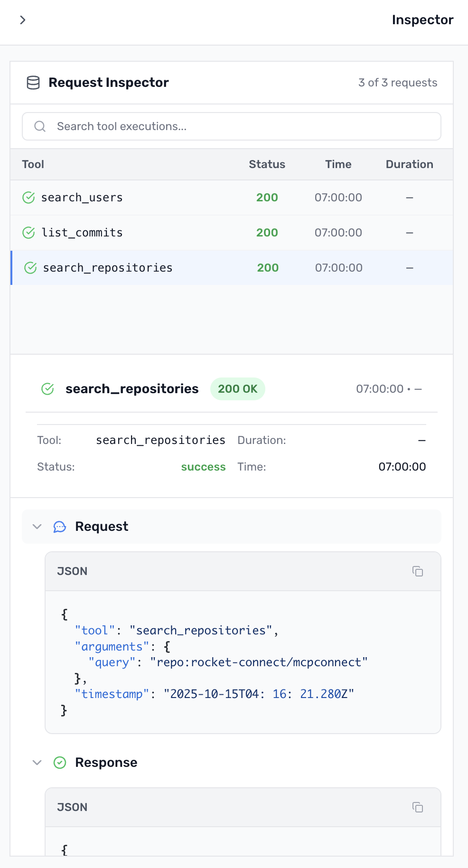
Task: Collapse the Response section chevron
Action: click(37, 763)
